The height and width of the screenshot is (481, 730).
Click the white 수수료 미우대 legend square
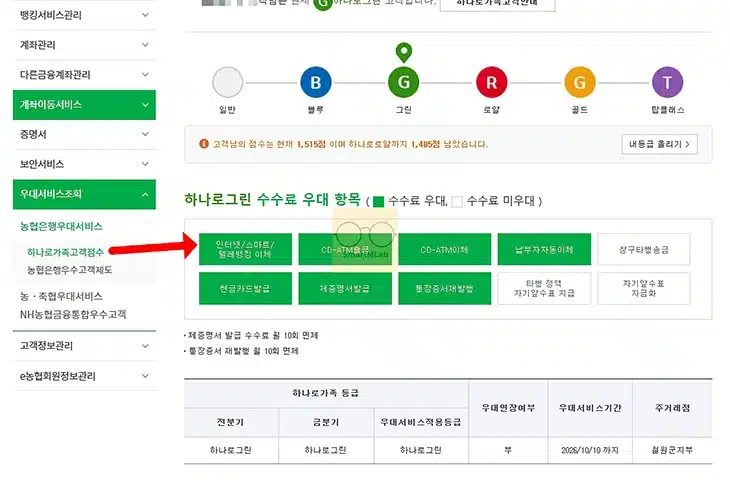(457, 202)
